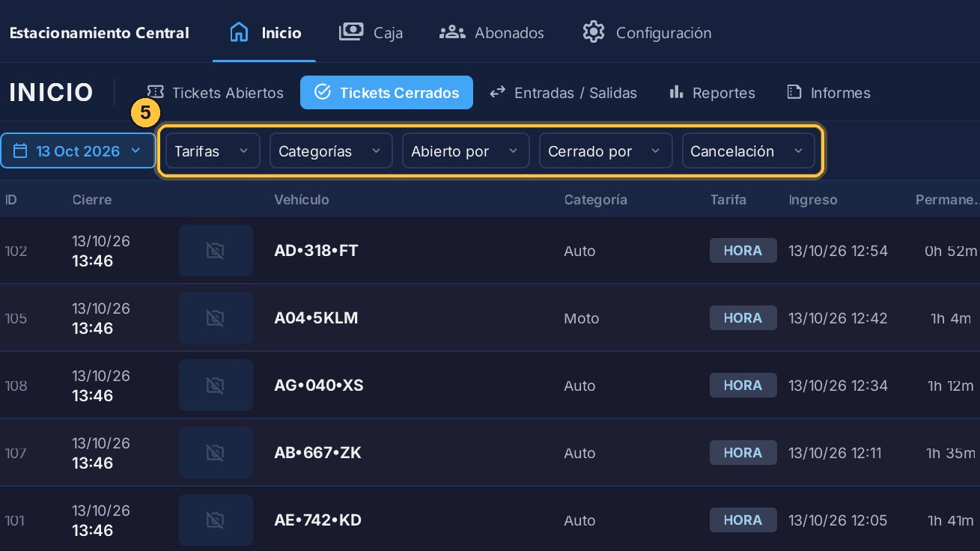Open the Abonados section

(491, 33)
